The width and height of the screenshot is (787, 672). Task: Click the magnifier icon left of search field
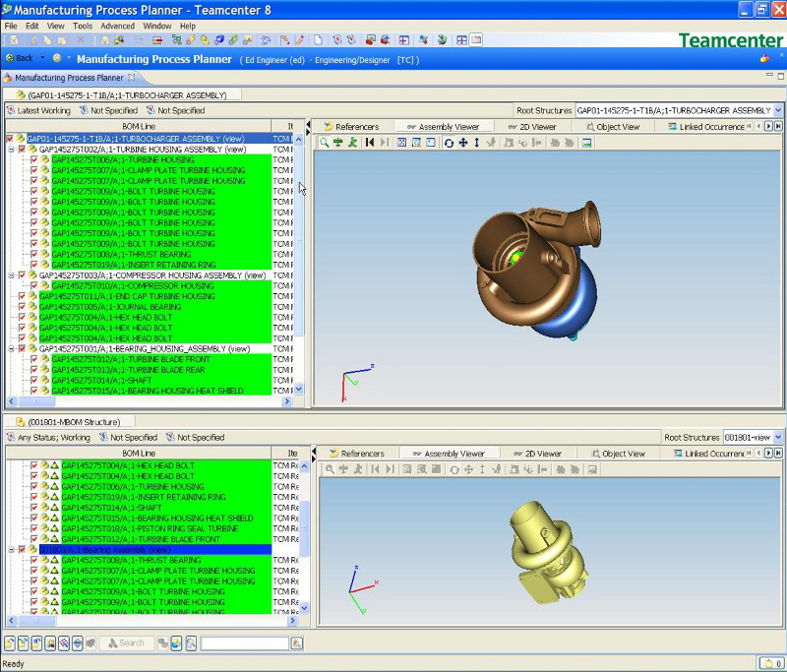[191, 642]
